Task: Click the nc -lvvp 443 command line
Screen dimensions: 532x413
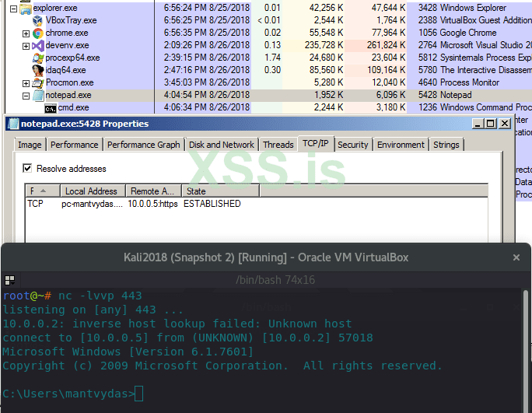Action: point(100,296)
